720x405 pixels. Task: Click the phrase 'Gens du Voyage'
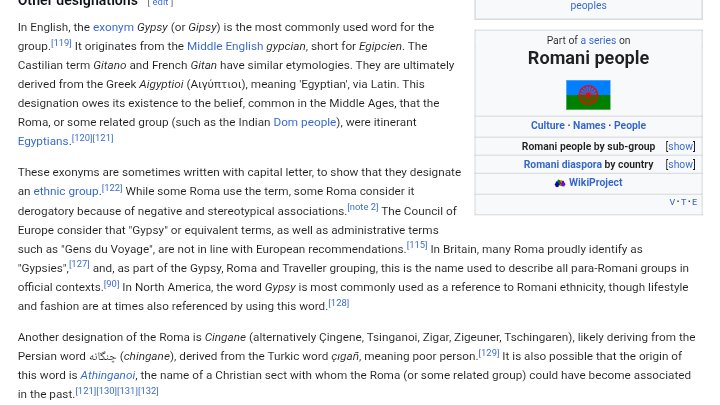coord(108,249)
